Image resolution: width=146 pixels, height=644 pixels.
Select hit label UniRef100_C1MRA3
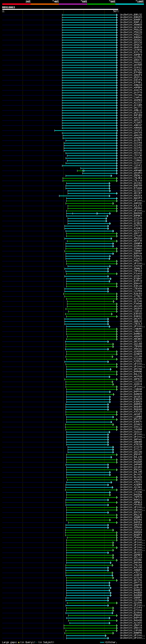(x=131, y=161)
